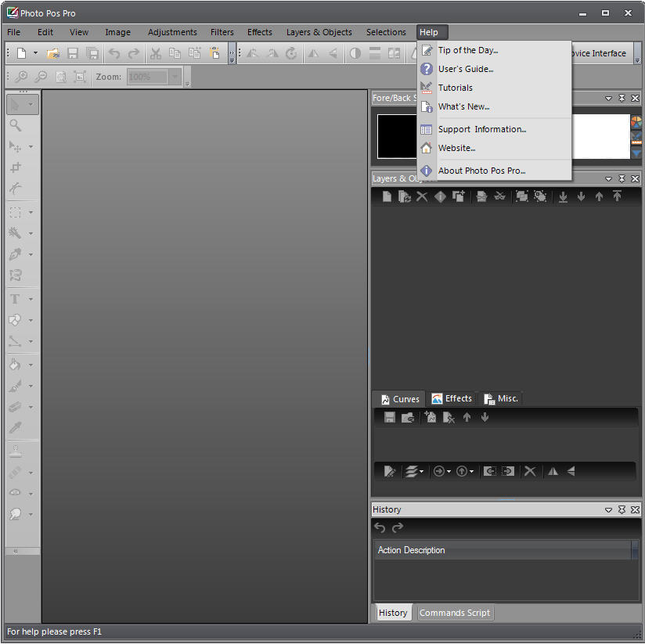Click the Zoom in magnifier icon

[21, 77]
